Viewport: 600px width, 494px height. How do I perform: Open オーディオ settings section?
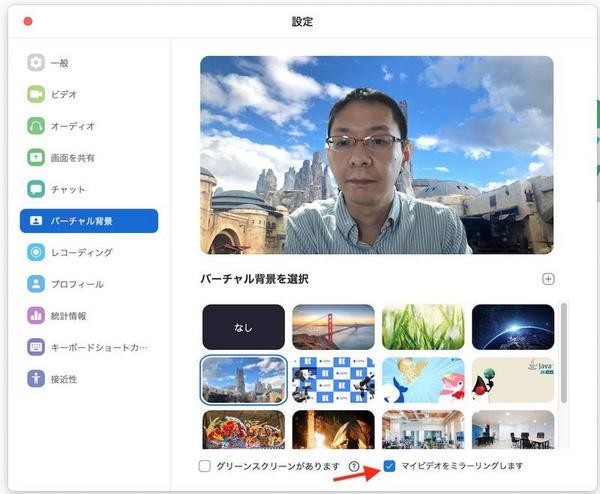(x=72, y=126)
